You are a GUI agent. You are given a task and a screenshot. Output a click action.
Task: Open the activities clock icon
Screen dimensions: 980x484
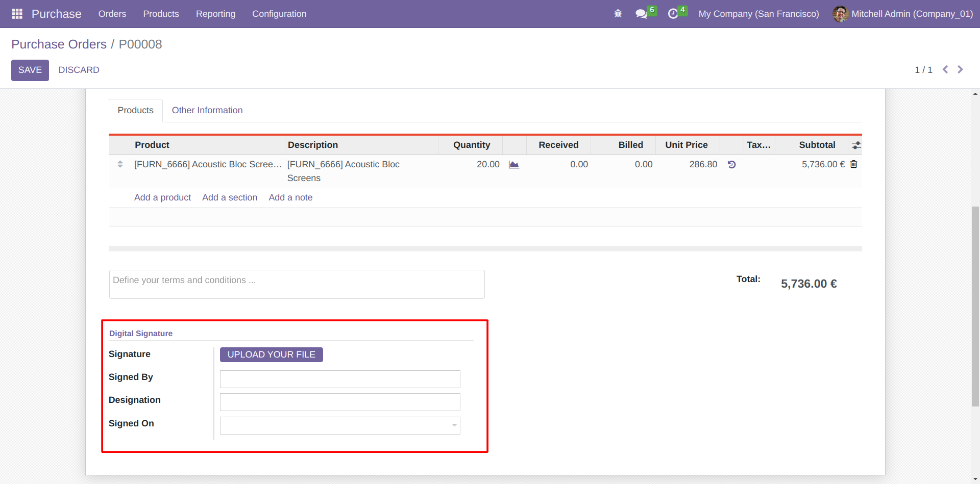click(x=673, y=14)
